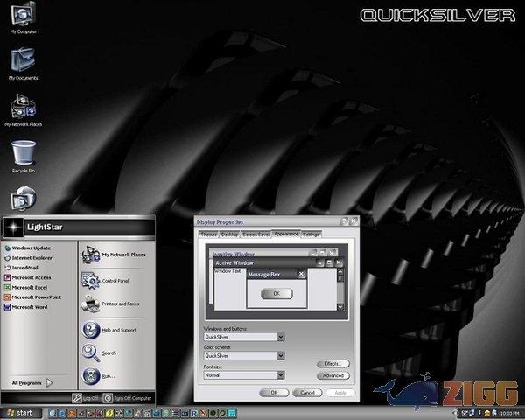Click OK in the preview Message Box
Image resolution: width=525 pixels, height=420 pixels.
click(276, 294)
